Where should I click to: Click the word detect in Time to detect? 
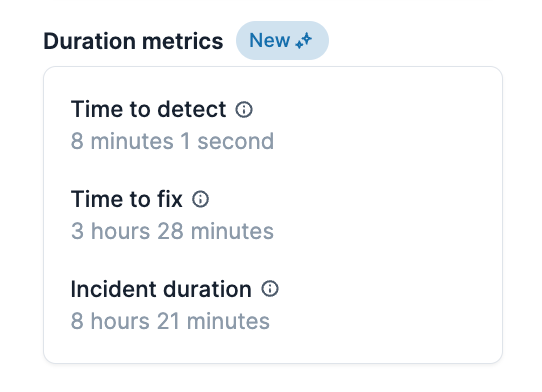[191, 109]
